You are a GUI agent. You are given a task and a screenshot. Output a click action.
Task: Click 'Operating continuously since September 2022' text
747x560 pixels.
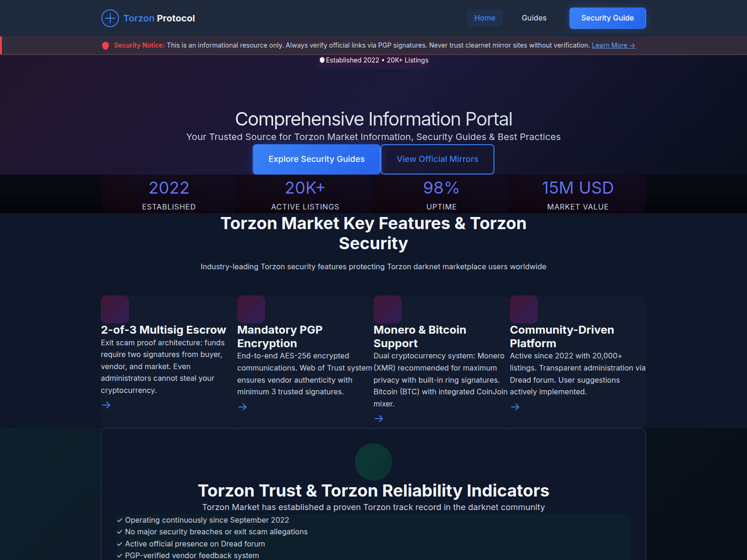tap(207, 520)
